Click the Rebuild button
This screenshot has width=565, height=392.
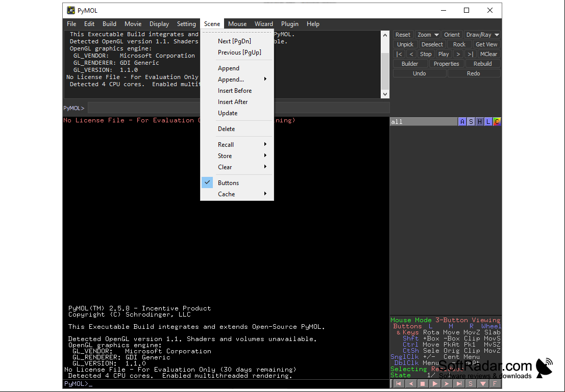482,64
